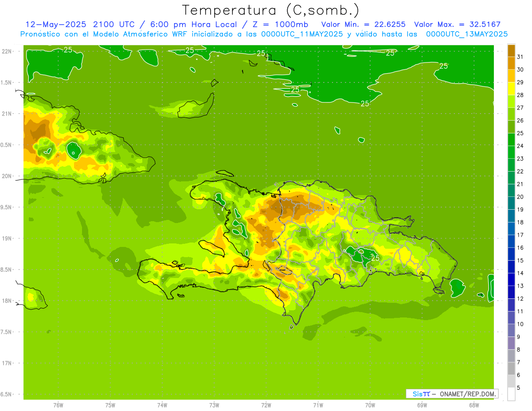Select the date text "12-May-2025 2100 UTC"
Viewport: 532px width, 411px height.
(80, 24)
